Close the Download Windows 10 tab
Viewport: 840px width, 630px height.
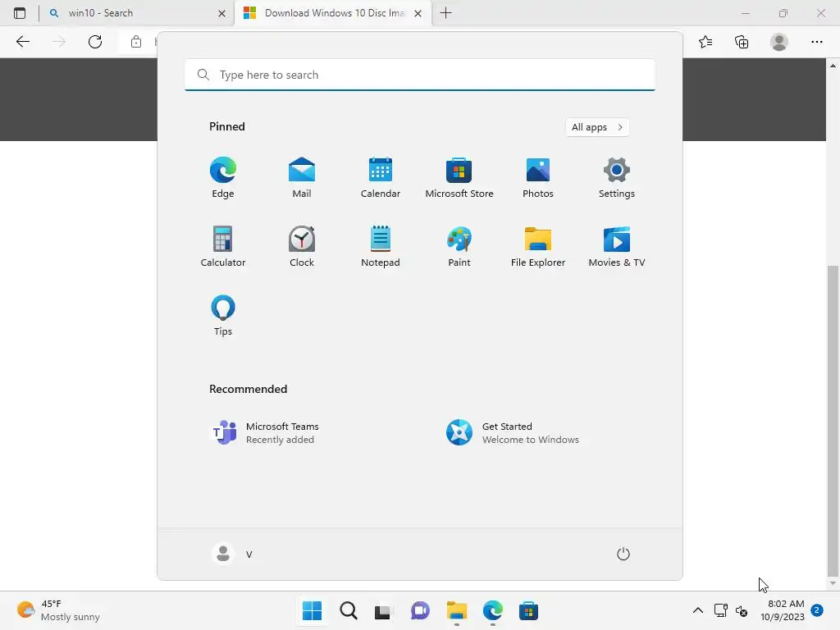point(418,13)
